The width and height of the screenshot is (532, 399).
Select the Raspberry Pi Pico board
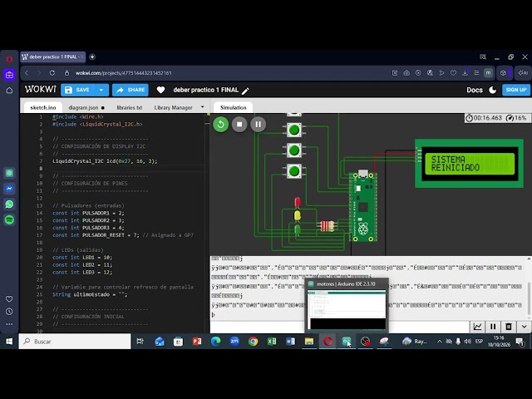click(363, 205)
